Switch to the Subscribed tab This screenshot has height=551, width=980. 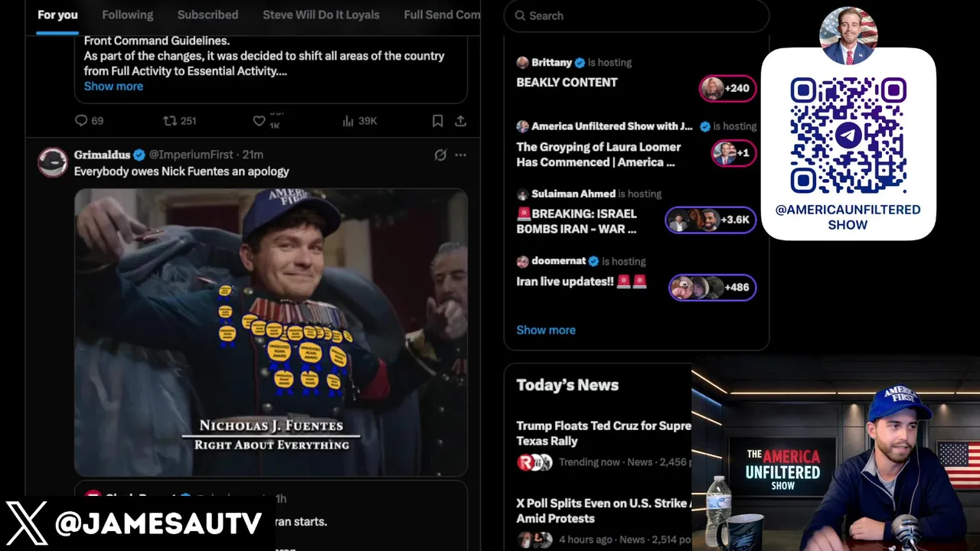[207, 15]
